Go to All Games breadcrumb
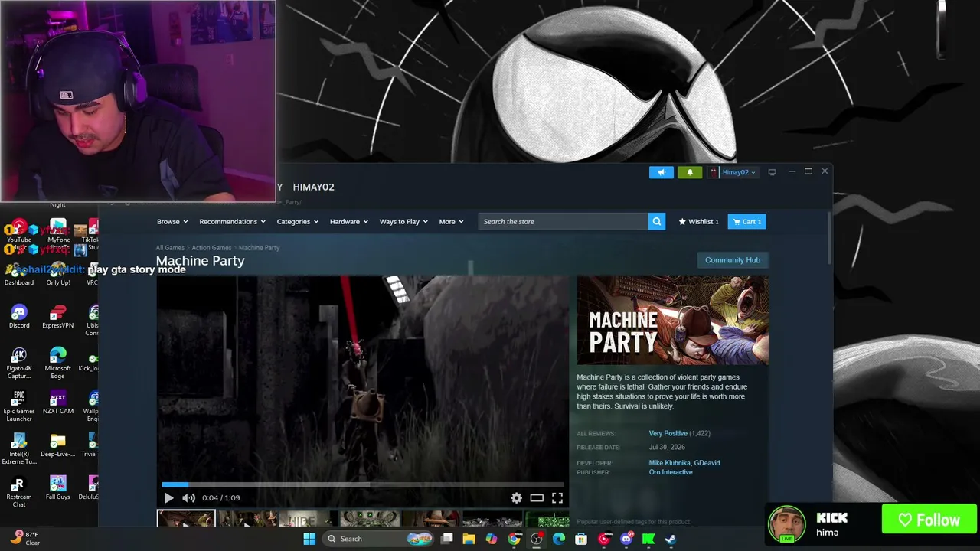This screenshot has width=980, height=551. click(170, 248)
